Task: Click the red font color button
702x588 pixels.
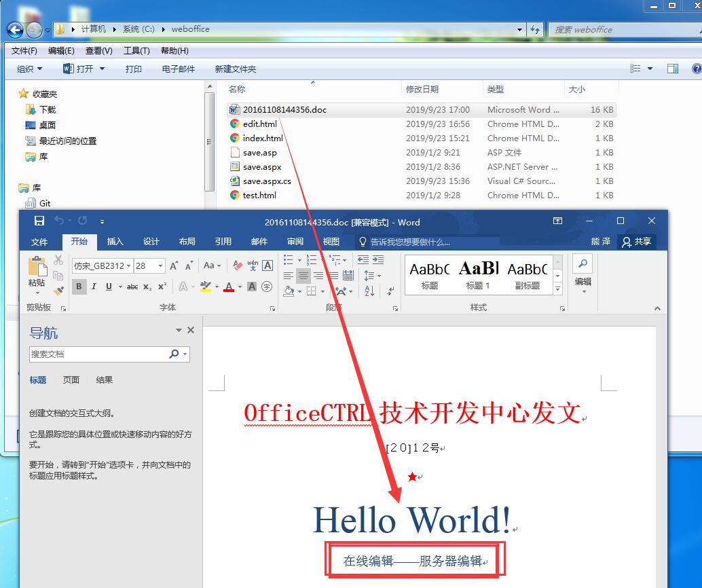Action: (x=229, y=287)
